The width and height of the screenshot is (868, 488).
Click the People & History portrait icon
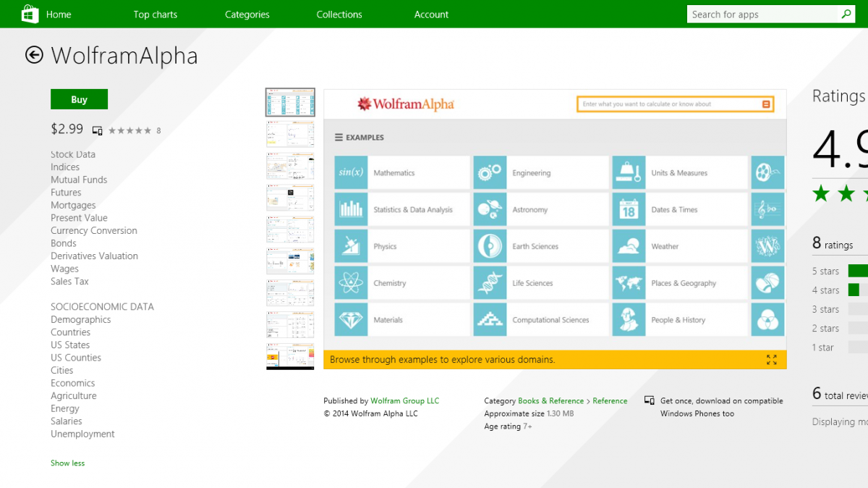(629, 319)
